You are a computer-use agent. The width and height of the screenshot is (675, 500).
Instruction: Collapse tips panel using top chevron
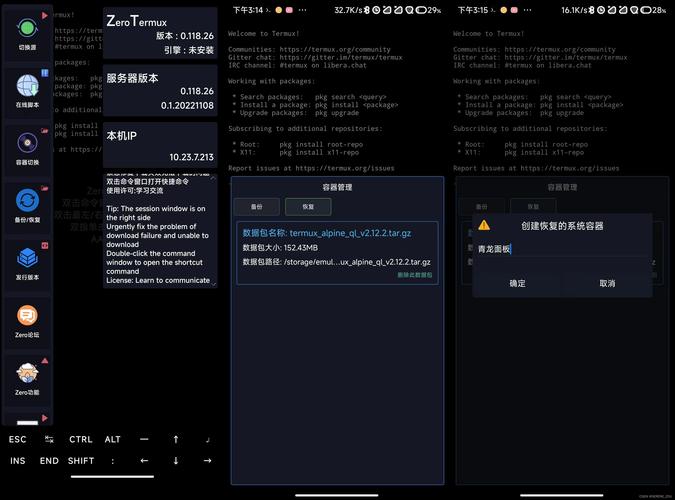(x=214, y=177)
